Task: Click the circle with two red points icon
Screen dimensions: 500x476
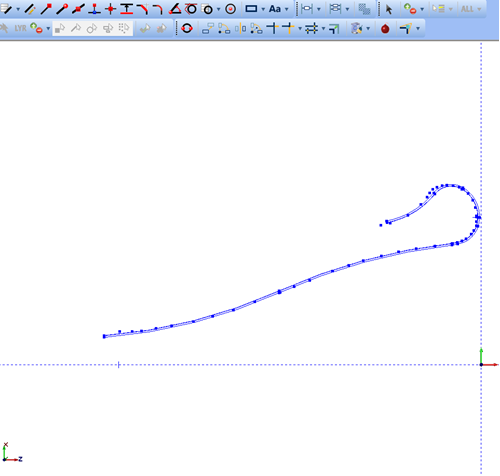Action: pyautogui.click(x=187, y=28)
